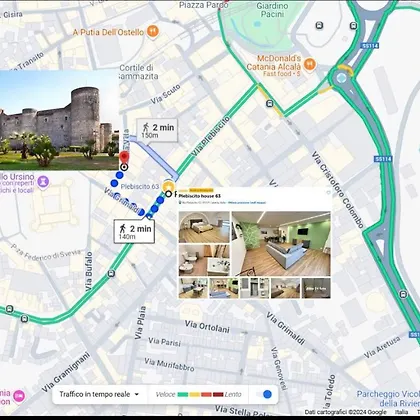Image resolution: width=420 pixels, height=420 pixels.
Task: Select the pink hotel marker at bottom left
Action: [19, 396]
